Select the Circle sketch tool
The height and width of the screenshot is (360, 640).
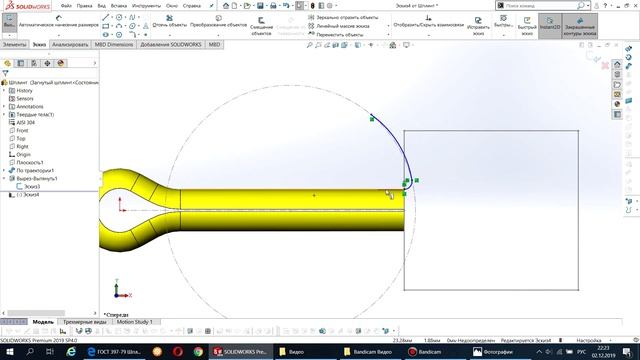pyautogui.click(x=119, y=17)
